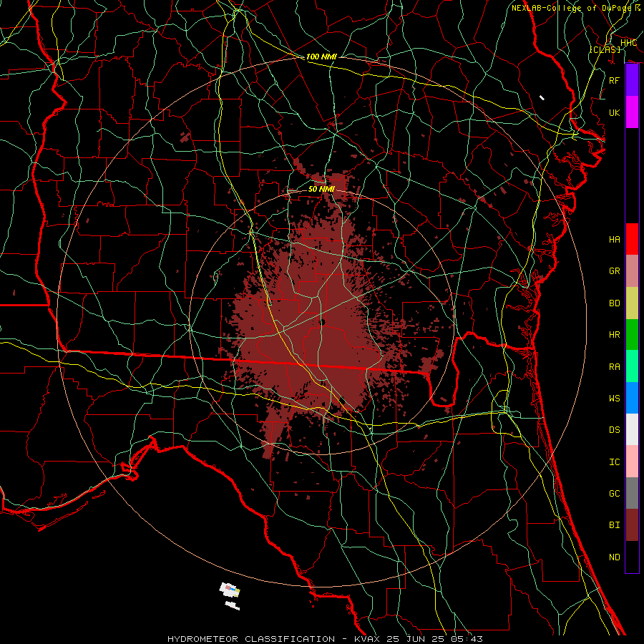Click the 50 NMI range ring label
Image resolution: width=644 pixels, height=644 pixels.
[x=321, y=189]
